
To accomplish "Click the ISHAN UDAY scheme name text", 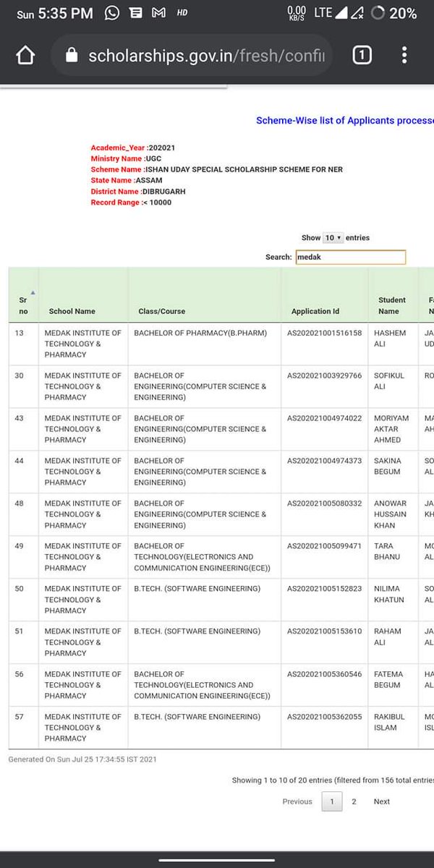I will click(217, 169).
